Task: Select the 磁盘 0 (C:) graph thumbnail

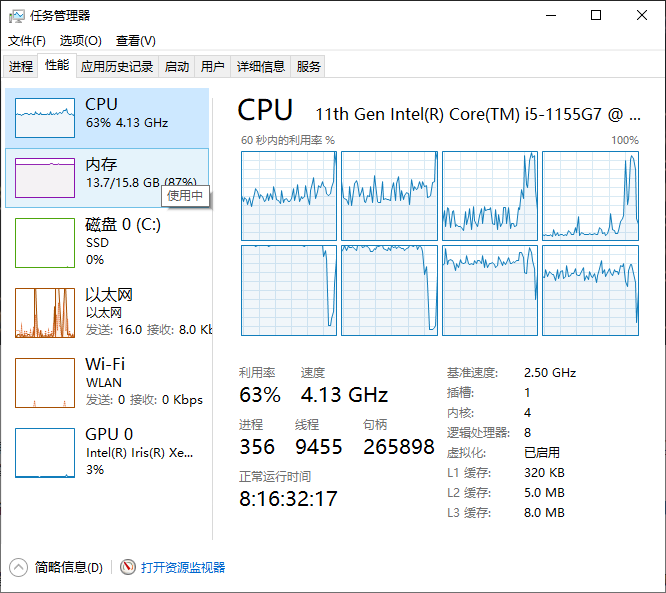Action: pyautogui.click(x=45, y=243)
